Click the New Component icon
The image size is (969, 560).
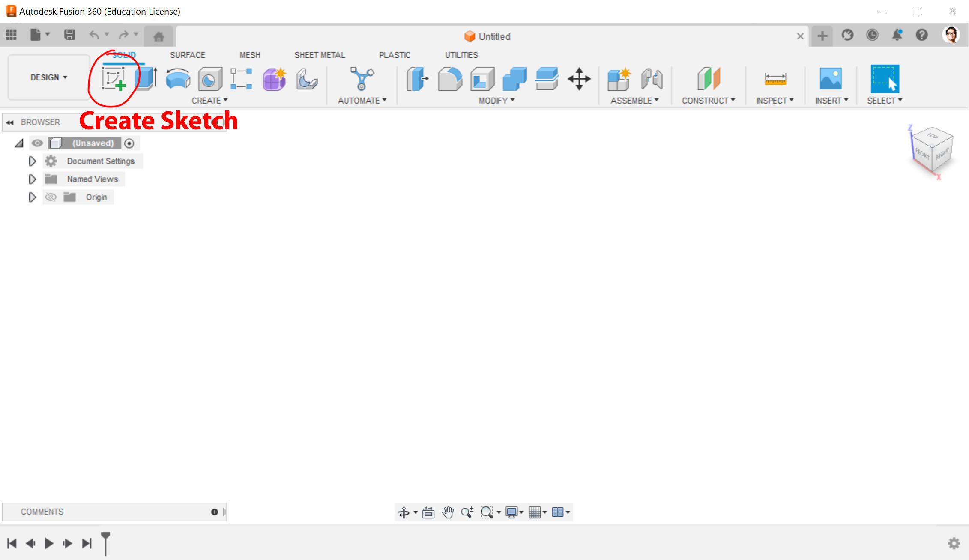[619, 79]
